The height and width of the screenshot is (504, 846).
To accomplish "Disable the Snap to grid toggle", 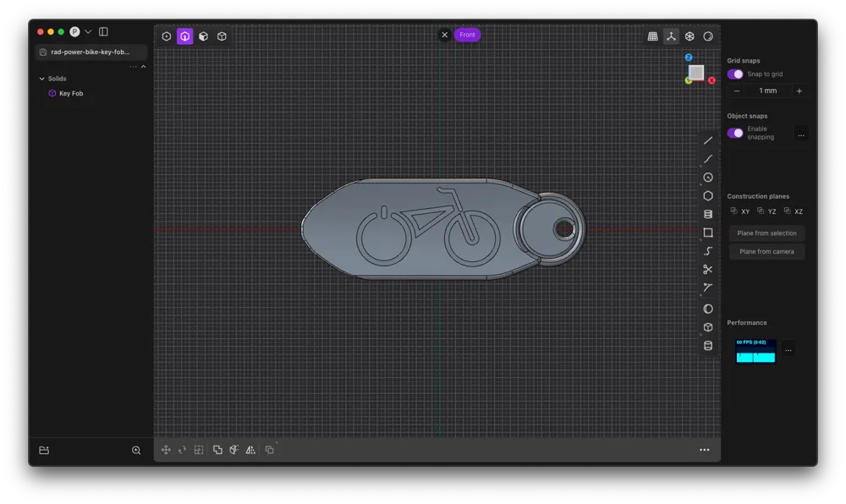I will (736, 74).
